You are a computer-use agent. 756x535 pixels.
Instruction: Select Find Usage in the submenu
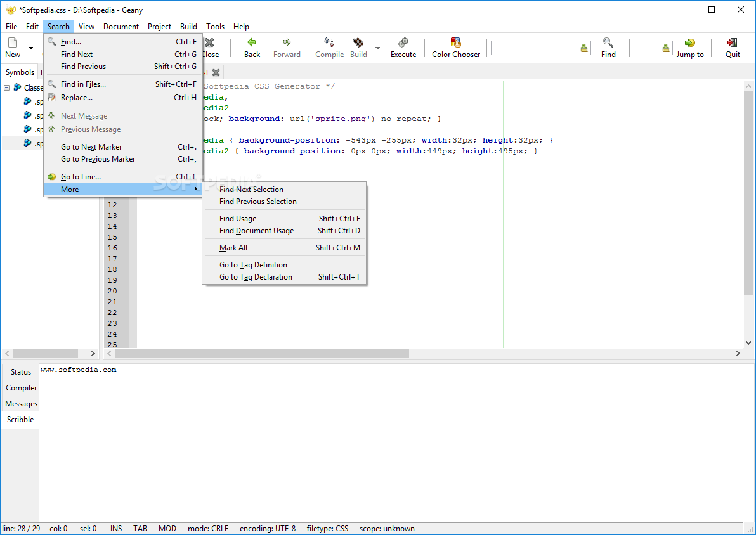tap(238, 219)
